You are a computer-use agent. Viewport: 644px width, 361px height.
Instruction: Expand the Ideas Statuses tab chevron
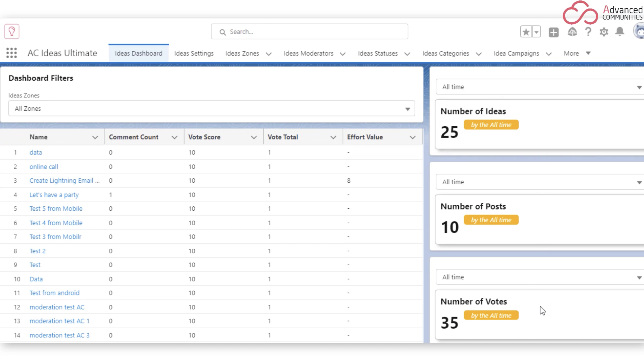tap(407, 54)
